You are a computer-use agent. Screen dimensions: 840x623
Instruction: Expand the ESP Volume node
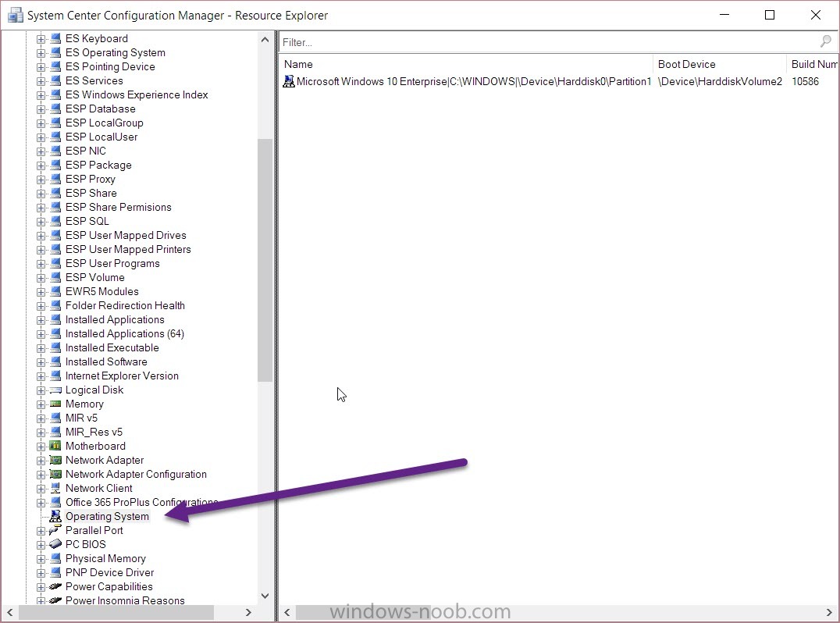pyautogui.click(x=41, y=278)
